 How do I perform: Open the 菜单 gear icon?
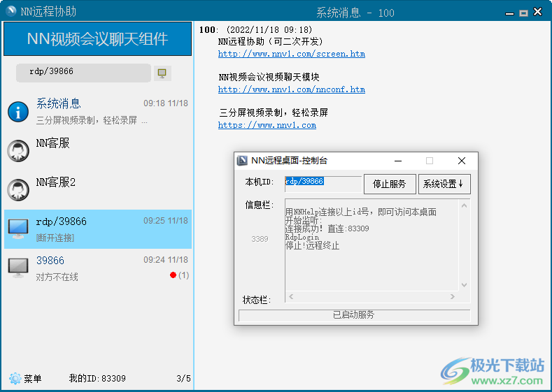pos(15,378)
